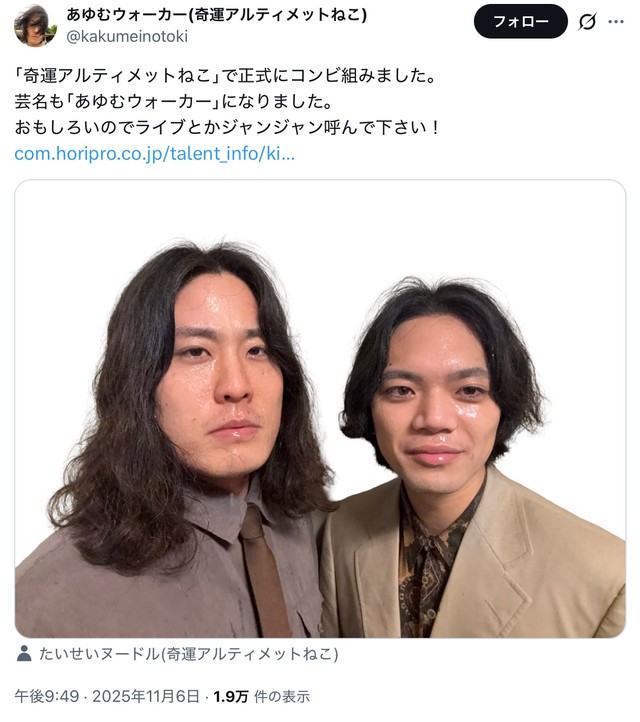Click the tagged-person silhouette icon
Viewport: 640px width, 722px height.
point(24,653)
